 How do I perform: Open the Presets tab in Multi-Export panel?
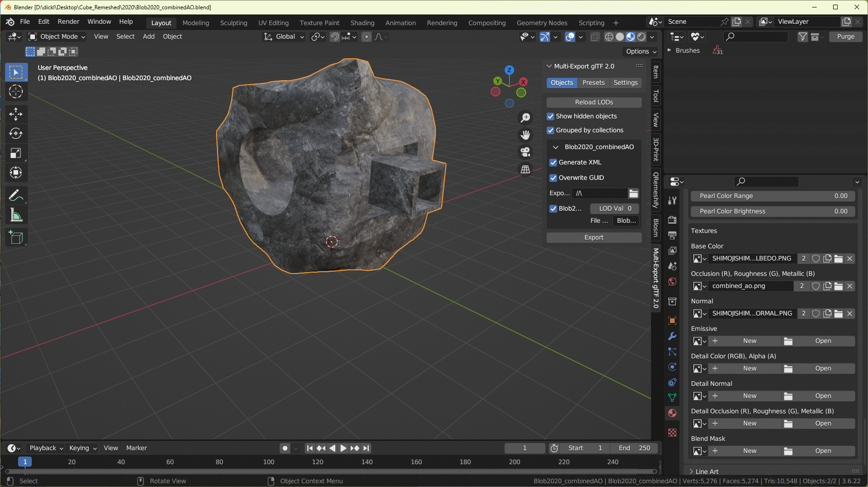[x=593, y=82]
